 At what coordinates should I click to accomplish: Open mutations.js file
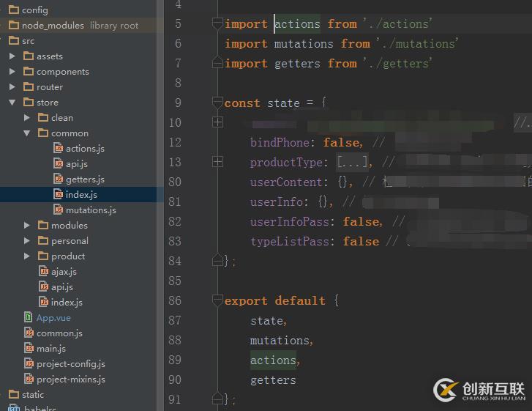(91, 210)
